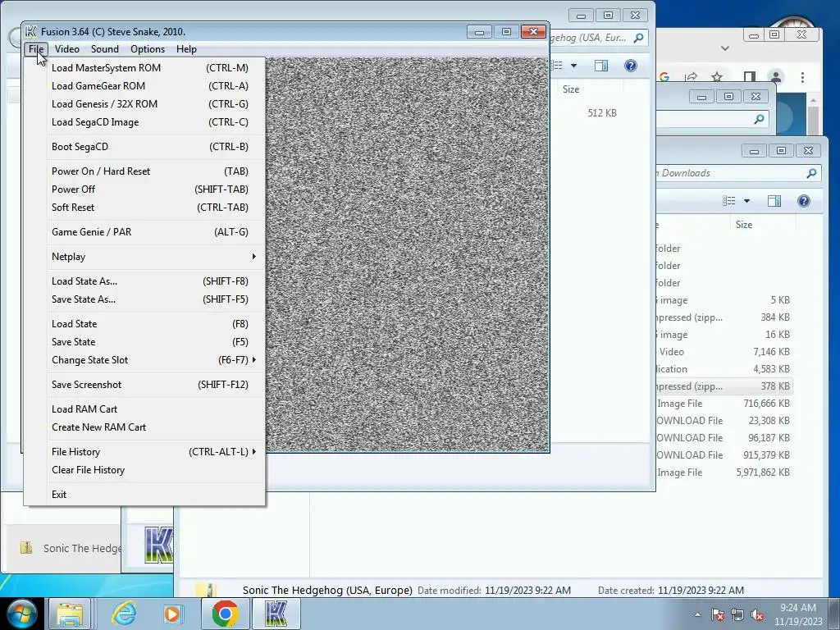Open Chrome profile avatar
Screen dimensions: 840x630
[x=776, y=77]
